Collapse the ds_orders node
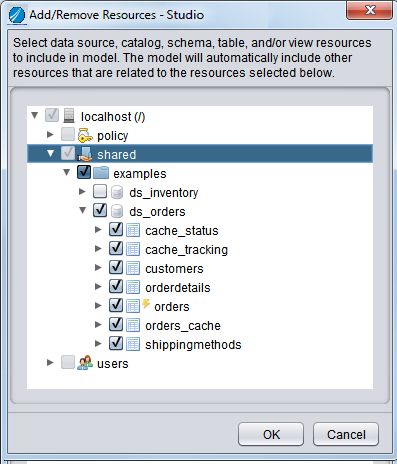This screenshot has width=397, height=464. (83, 211)
